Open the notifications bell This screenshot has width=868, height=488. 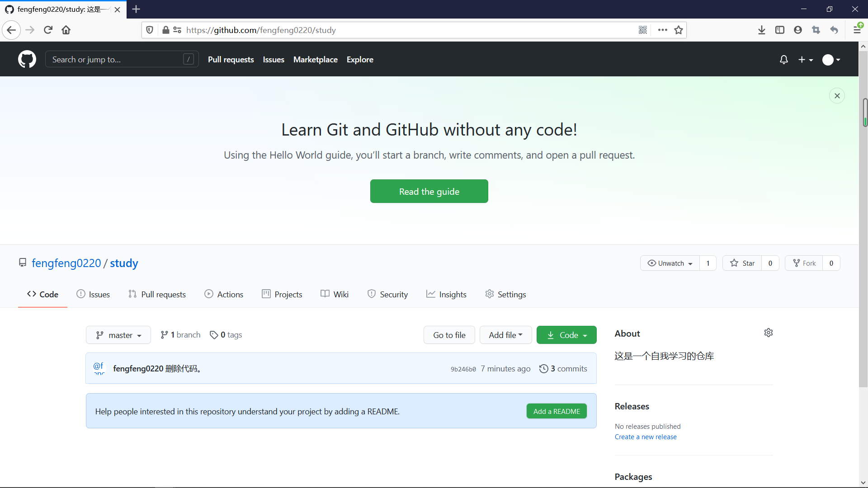coord(784,60)
